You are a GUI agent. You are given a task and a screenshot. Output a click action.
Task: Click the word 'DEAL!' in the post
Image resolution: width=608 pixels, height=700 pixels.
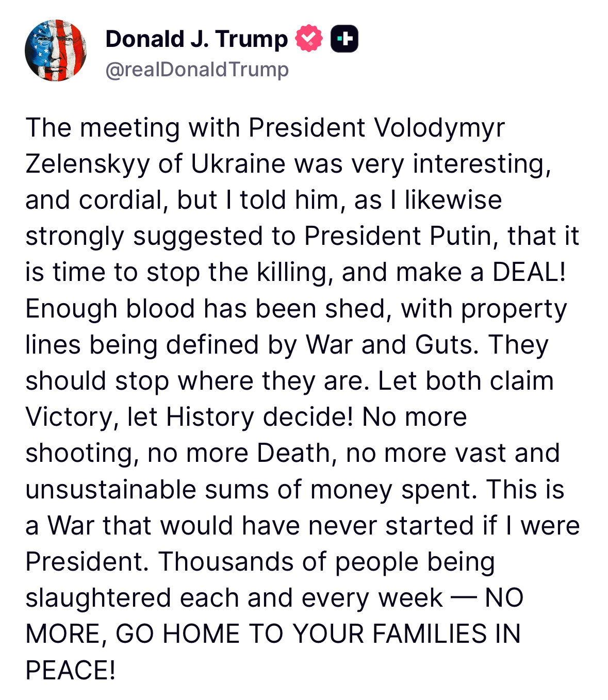(529, 272)
